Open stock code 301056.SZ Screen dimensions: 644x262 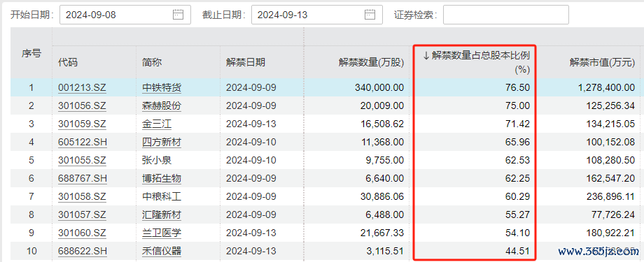(82, 105)
